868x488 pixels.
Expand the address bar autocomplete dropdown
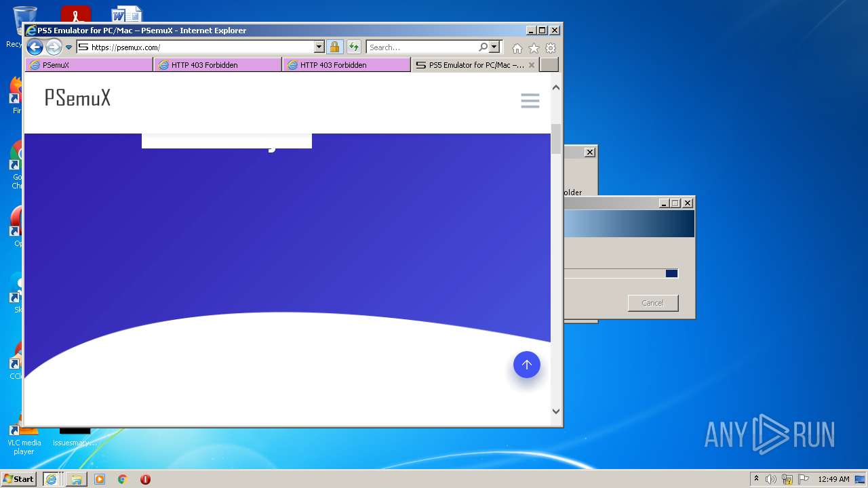tap(319, 47)
